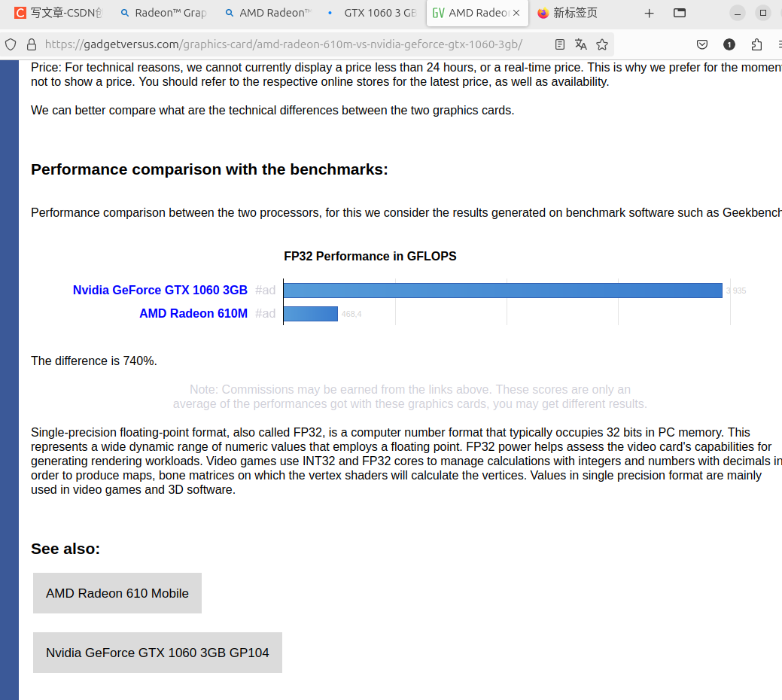The image size is (782, 700).
Task: Click 'FP32 Performance in GFLOPS' chart title
Action: [x=370, y=256]
